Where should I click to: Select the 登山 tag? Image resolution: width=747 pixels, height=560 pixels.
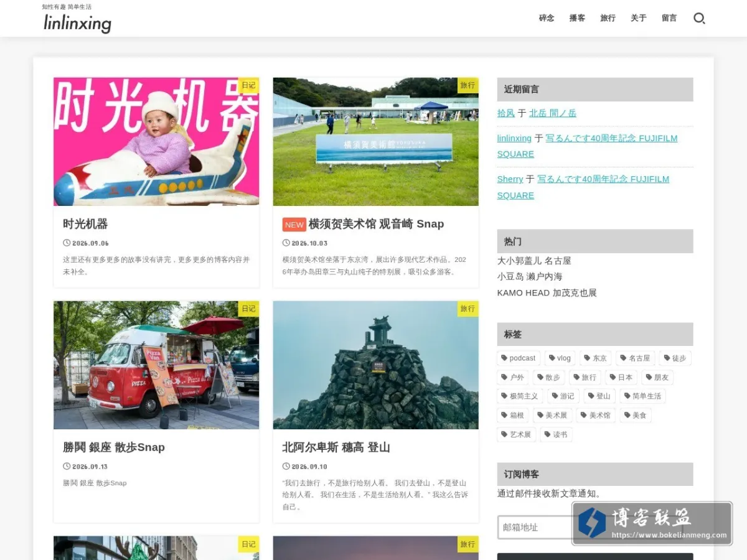point(599,396)
